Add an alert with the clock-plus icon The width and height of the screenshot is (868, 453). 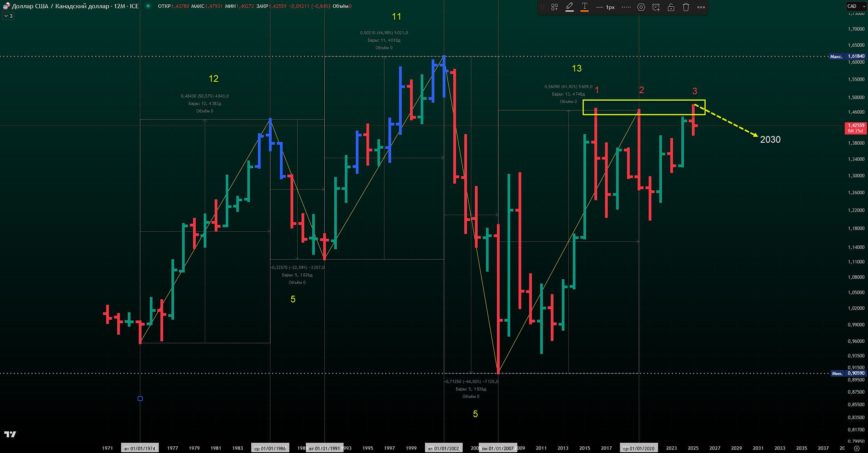click(x=656, y=7)
